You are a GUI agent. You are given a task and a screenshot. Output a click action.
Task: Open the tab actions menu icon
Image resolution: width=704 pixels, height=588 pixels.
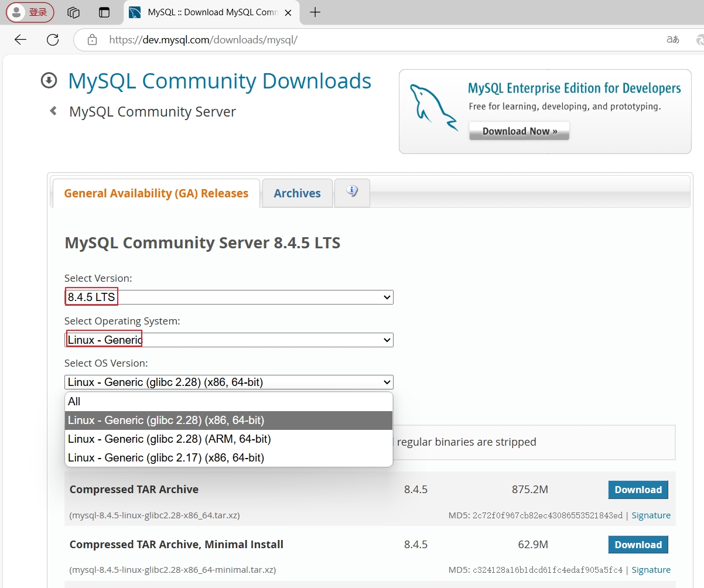point(104,12)
